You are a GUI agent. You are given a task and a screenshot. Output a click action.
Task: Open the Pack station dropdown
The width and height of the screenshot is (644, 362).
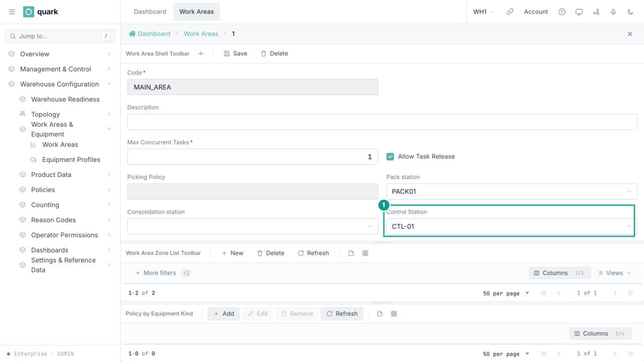(512, 192)
